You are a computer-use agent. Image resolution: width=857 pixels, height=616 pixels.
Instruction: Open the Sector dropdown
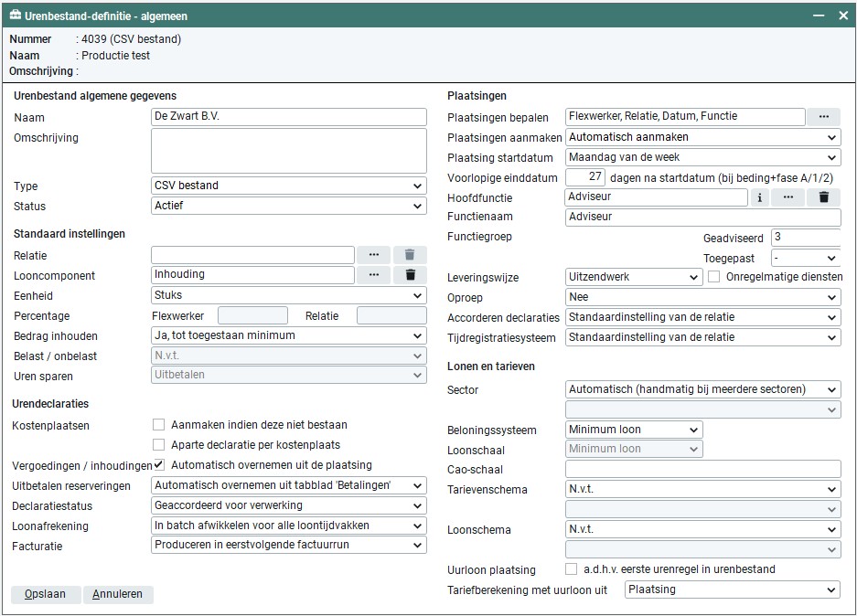[702, 389]
